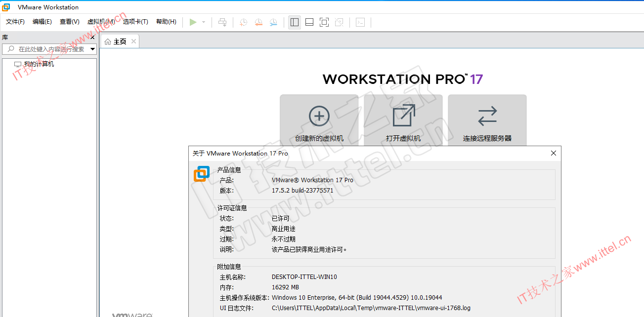Toggle the library sidebar view icon
This screenshot has height=317, width=644.
point(295,22)
